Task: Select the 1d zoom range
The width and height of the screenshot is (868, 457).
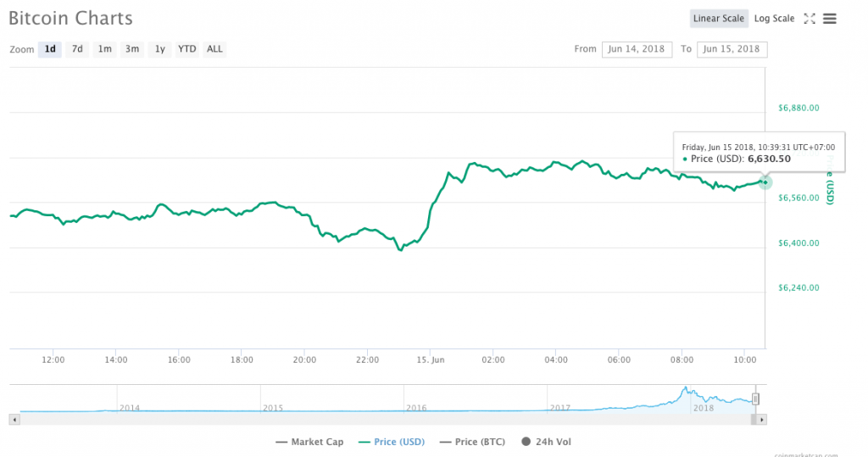Action: [50, 49]
